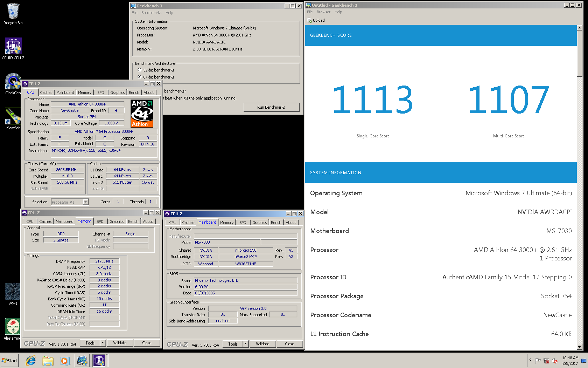Image resolution: width=588 pixels, height=368 pixels.
Task: Open Windows Explorer from the taskbar
Action: click(48, 361)
